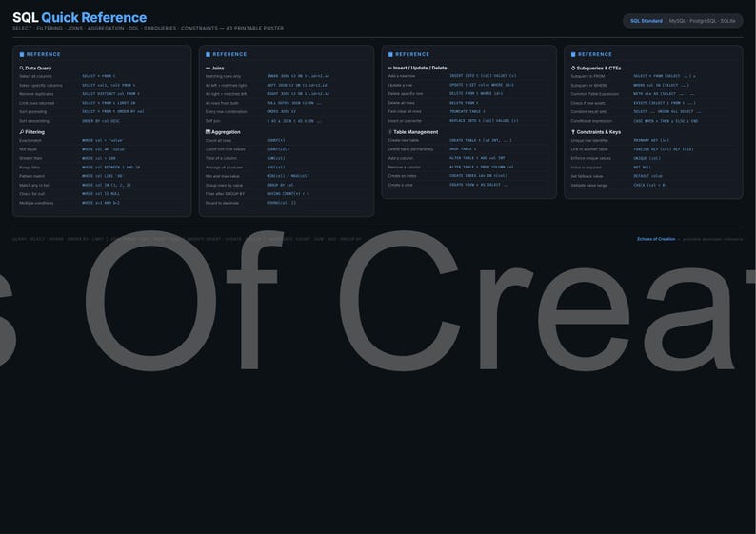This screenshot has width=756, height=534.
Task: Click the 'Average of a column' row label
Action: click(224, 168)
